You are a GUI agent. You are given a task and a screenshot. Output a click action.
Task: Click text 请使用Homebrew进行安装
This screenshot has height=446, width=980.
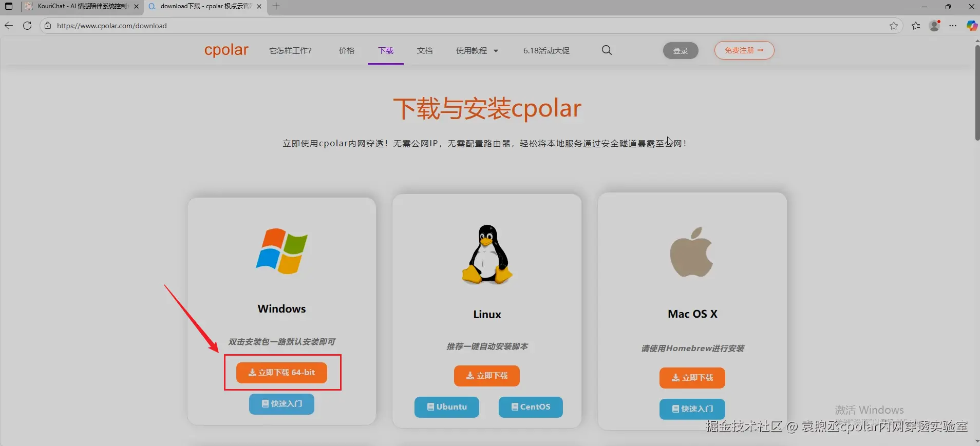pyautogui.click(x=692, y=348)
